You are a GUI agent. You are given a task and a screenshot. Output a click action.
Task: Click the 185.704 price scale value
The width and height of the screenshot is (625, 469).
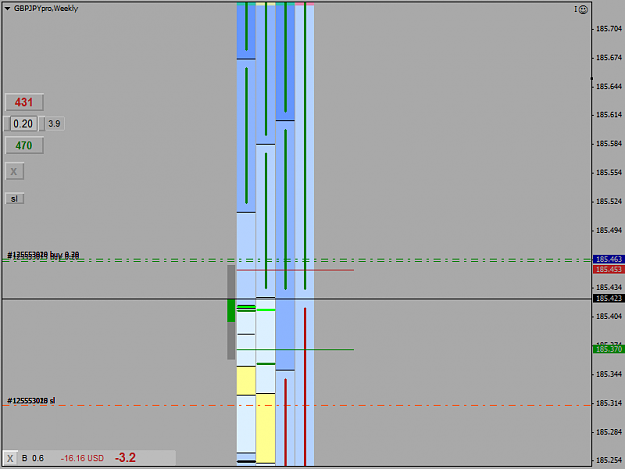(x=609, y=29)
